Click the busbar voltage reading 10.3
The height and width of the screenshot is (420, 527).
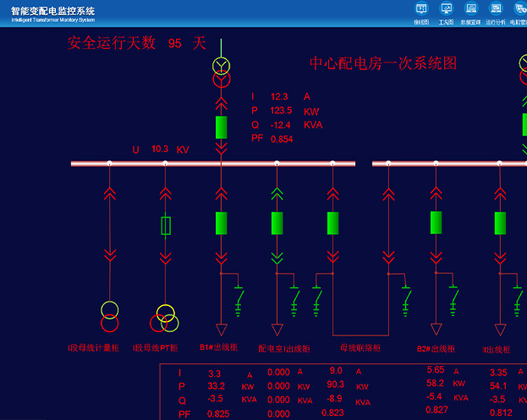tap(160, 150)
